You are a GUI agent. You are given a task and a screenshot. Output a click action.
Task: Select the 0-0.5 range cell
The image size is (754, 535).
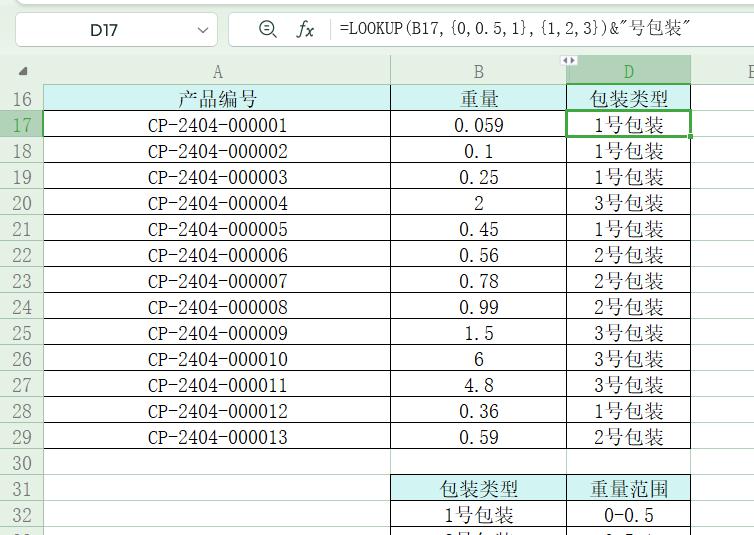(628, 514)
